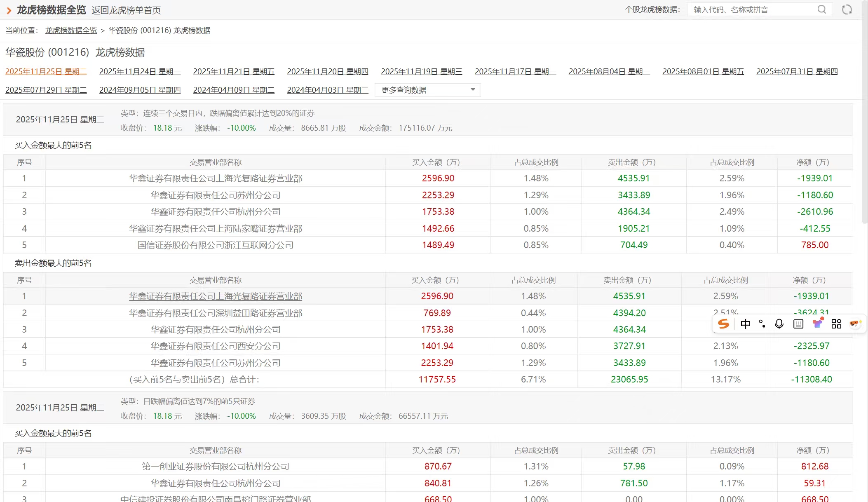
Task: Switch to the 2025年08月04日 星期一 date
Action: click(609, 72)
